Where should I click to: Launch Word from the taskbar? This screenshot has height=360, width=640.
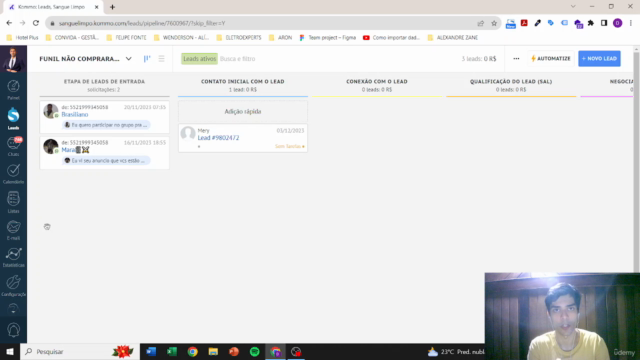[151, 351]
